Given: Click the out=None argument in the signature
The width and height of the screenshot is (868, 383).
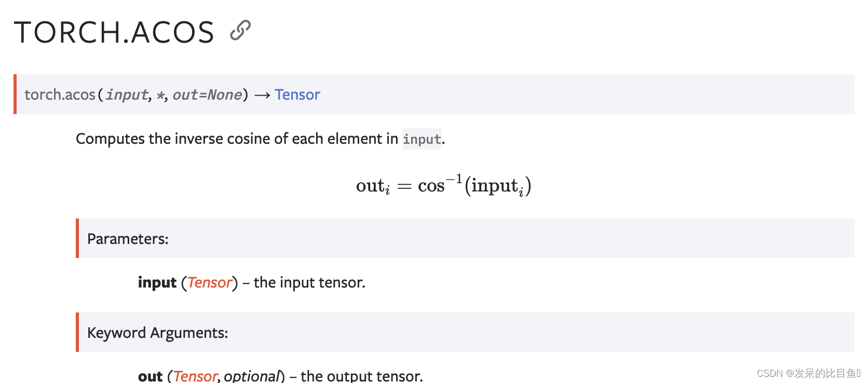Looking at the screenshot, I should pos(207,94).
